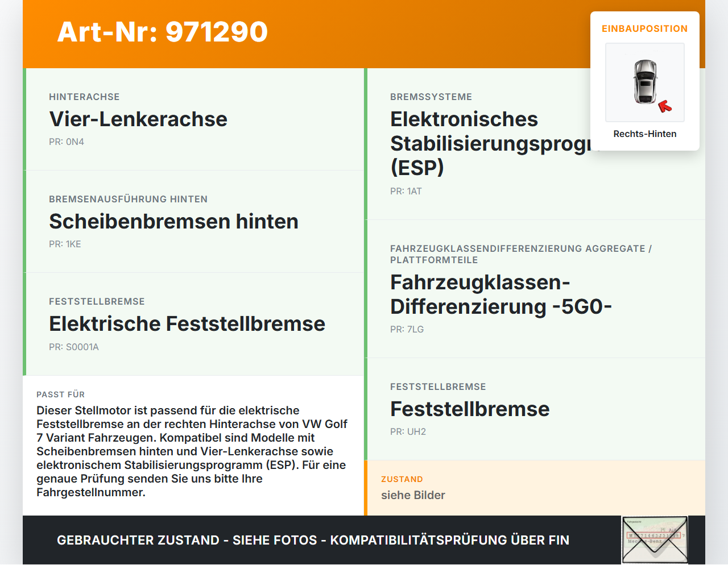Switch to the Hinterachse section header
The height and width of the screenshot is (565, 728).
pos(84,97)
